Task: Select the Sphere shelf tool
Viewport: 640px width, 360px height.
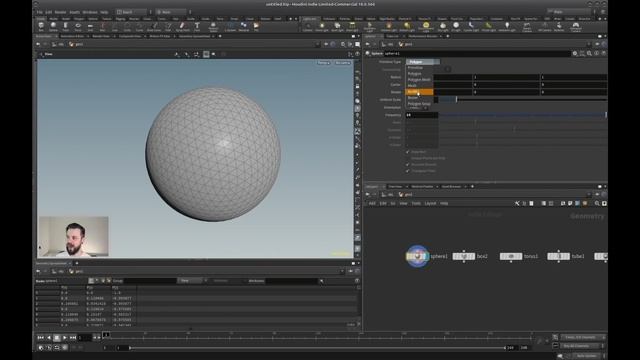Action: [x=53, y=27]
